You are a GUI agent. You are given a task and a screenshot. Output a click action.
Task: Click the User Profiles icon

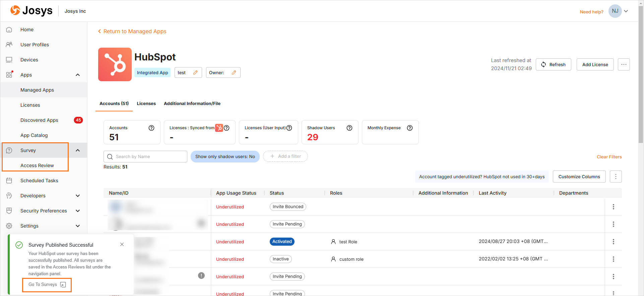9,45
